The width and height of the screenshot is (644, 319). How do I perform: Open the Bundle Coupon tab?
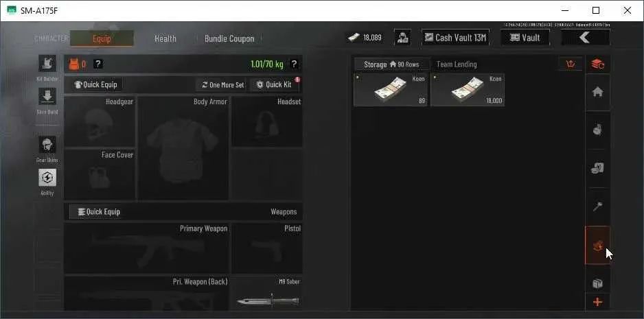coord(229,38)
